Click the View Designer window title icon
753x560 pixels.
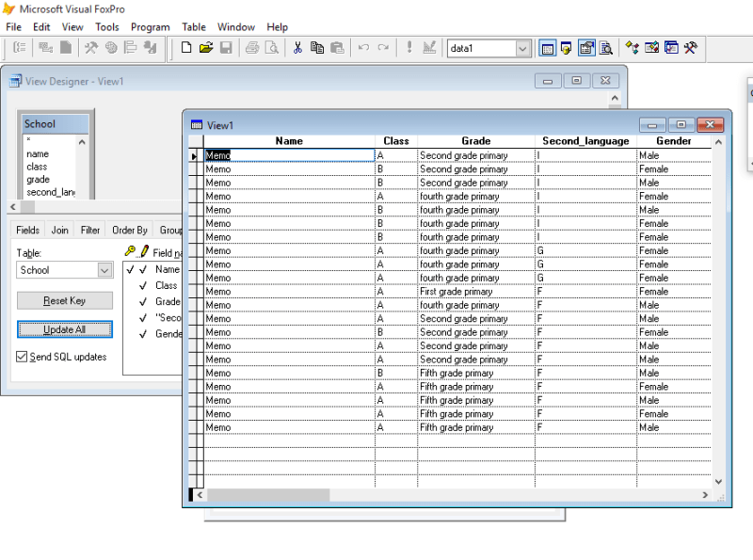15,81
